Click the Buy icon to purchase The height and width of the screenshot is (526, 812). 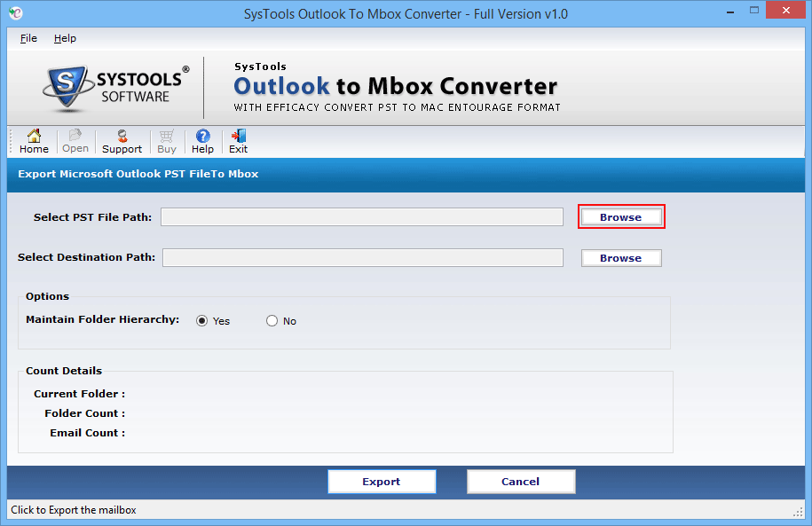pyautogui.click(x=166, y=141)
